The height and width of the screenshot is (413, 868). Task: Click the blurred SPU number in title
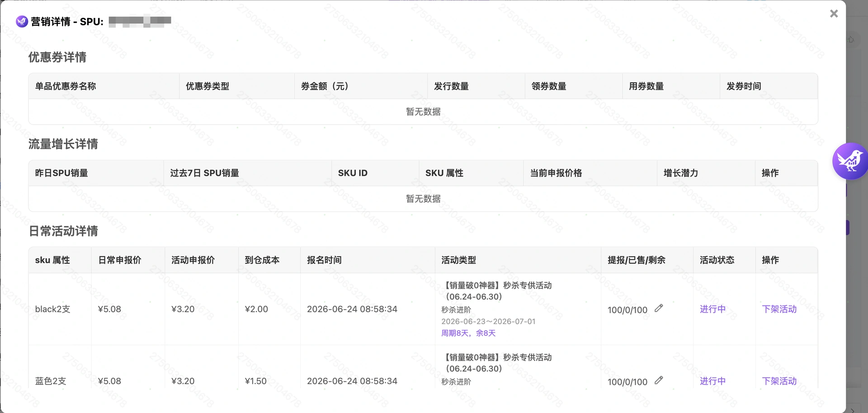pyautogui.click(x=140, y=21)
